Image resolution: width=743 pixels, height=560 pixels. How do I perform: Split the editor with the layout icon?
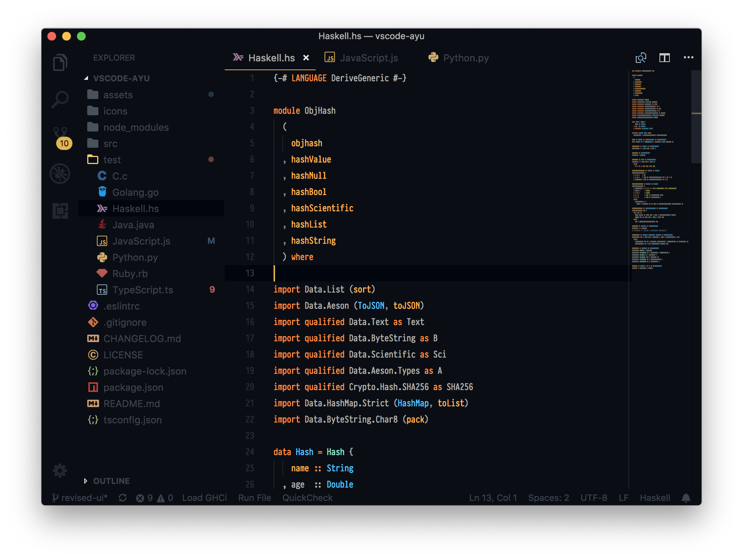(664, 58)
